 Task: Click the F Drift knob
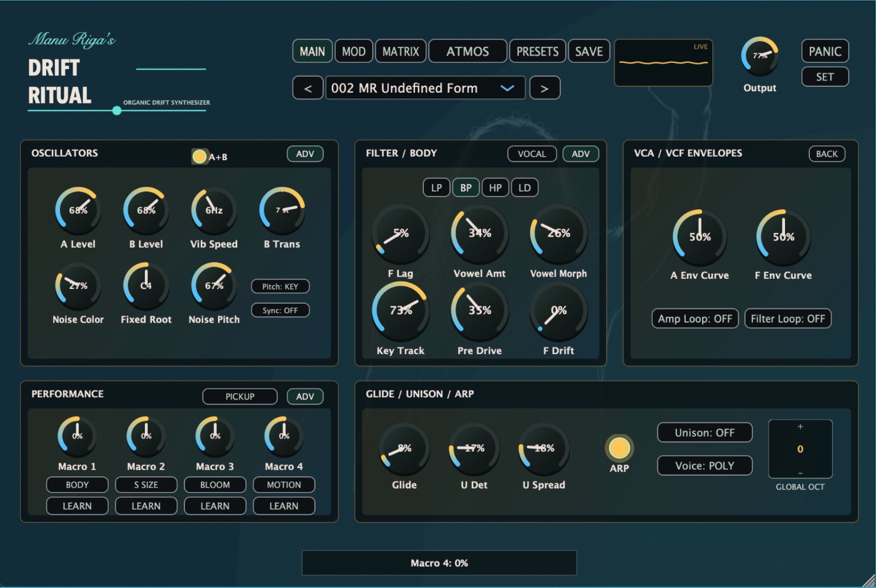[x=559, y=310]
